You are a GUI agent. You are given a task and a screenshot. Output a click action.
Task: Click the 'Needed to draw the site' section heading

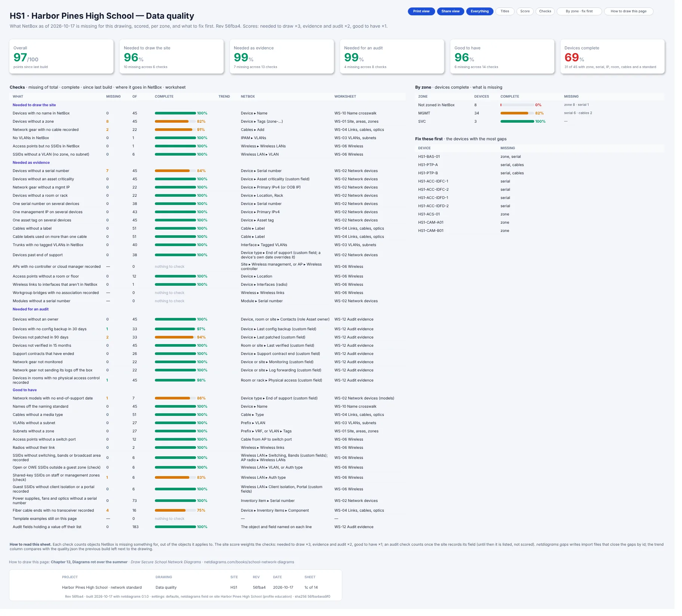click(x=34, y=105)
